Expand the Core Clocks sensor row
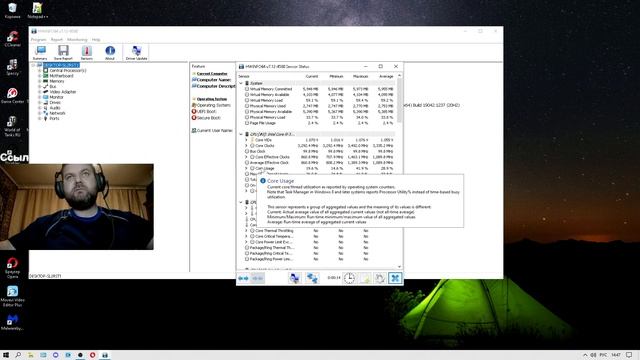Image resolution: width=640 pixels, height=360 pixels. click(246, 146)
